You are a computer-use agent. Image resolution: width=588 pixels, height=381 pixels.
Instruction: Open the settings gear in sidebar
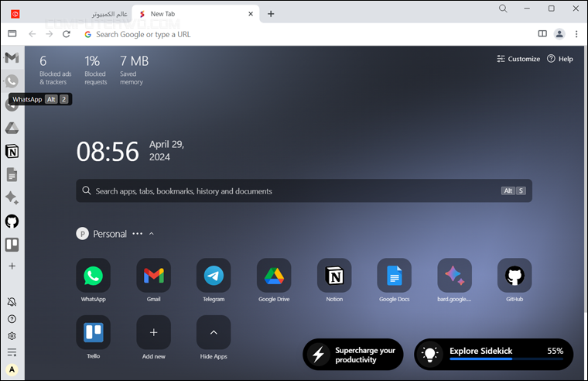click(12, 336)
